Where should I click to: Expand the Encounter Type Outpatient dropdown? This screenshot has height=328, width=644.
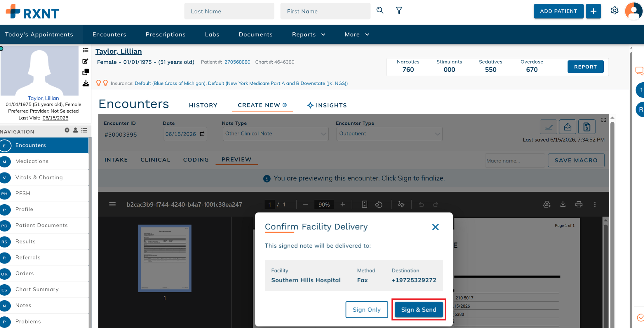tap(389, 134)
